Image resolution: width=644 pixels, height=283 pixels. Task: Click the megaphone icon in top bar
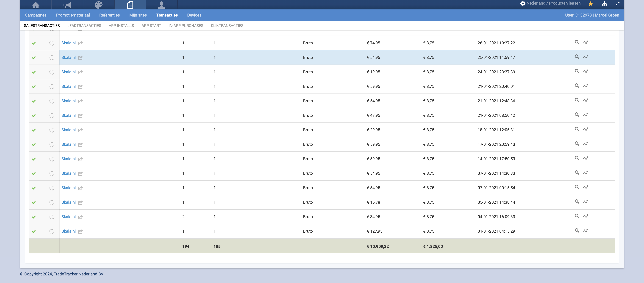[67, 5]
